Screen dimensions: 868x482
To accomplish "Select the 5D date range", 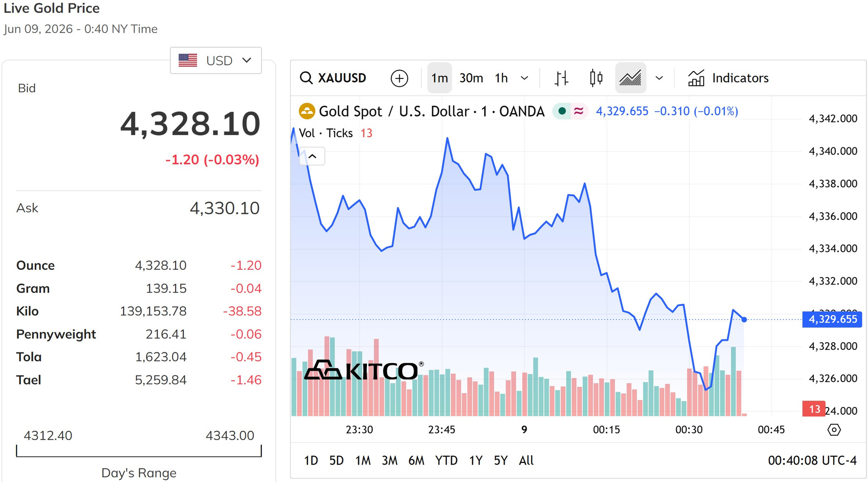I will tap(336, 460).
